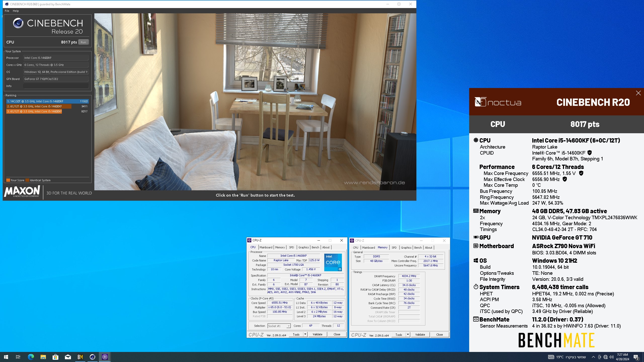Click the network globe tray icon
644x362 pixels.
click(606, 357)
